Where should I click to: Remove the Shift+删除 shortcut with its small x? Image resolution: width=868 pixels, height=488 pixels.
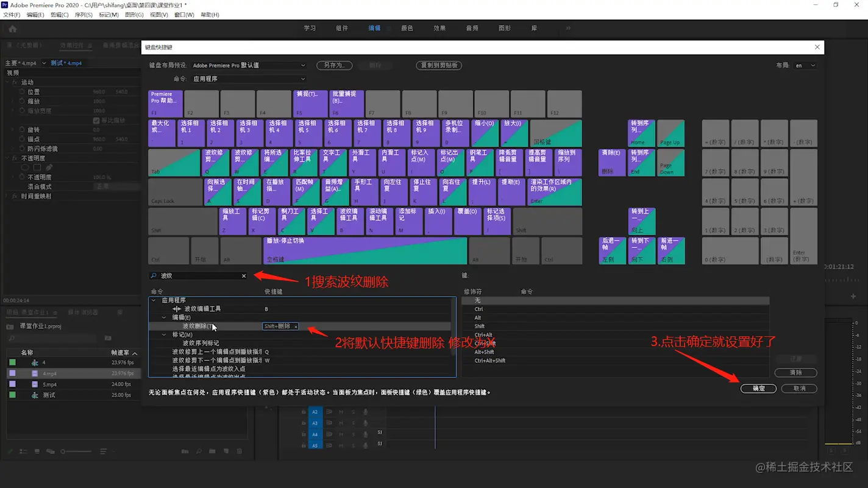point(296,327)
